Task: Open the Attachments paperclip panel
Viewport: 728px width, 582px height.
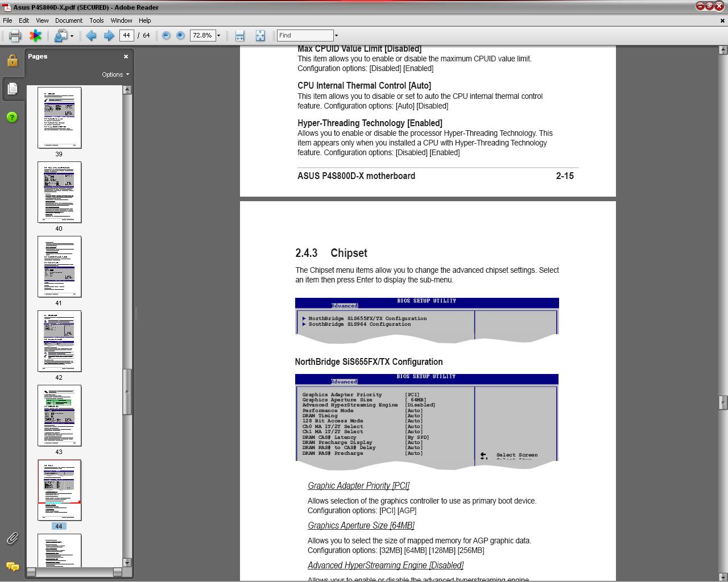Action: (x=13, y=538)
